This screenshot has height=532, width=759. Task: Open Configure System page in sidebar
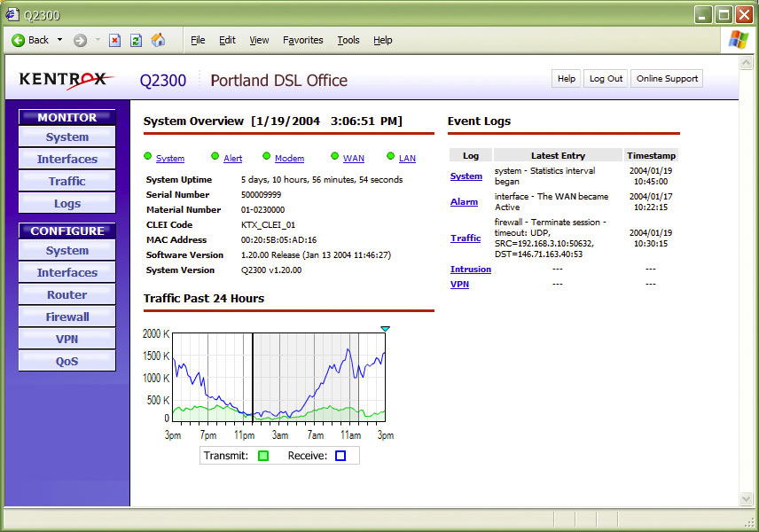(67, 250)
